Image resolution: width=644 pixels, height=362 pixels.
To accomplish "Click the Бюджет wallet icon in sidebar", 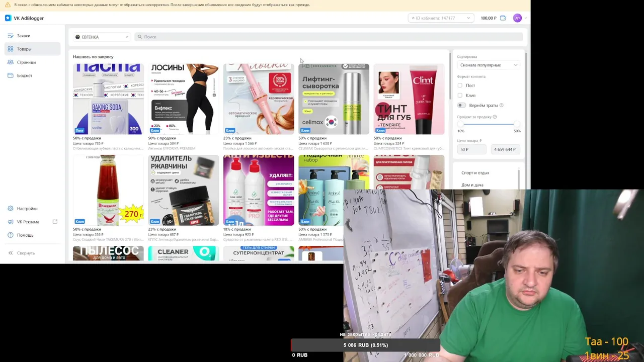I will pyautogui.click(x=11, y=75).
